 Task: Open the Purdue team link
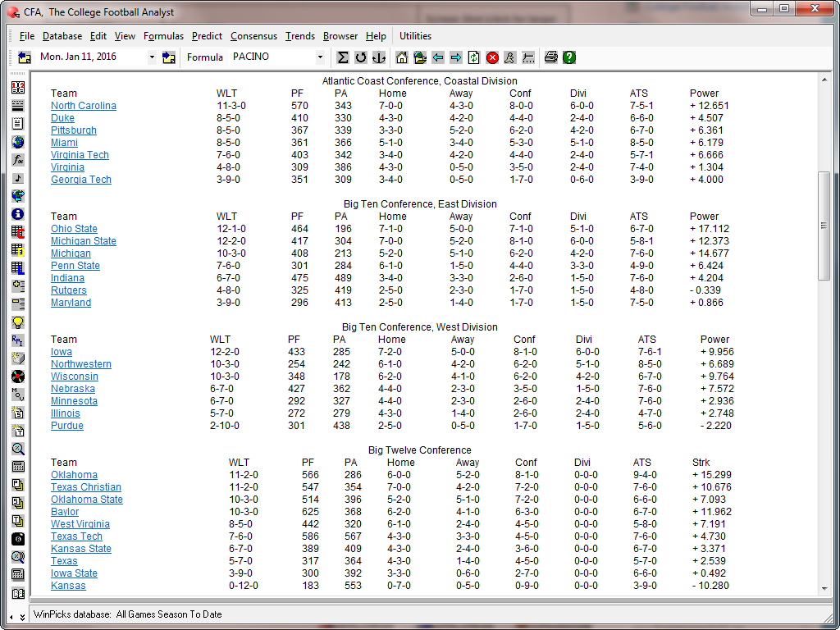(x=67, y=426)
